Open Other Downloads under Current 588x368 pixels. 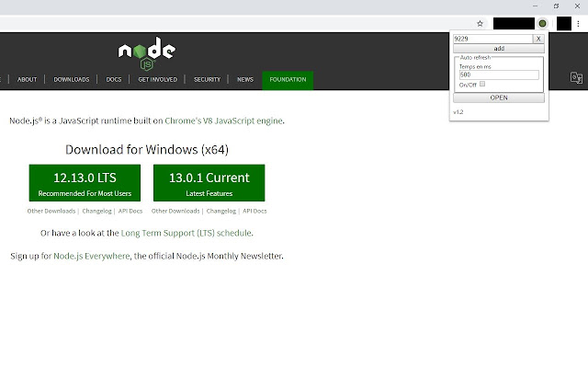point(175,211)
